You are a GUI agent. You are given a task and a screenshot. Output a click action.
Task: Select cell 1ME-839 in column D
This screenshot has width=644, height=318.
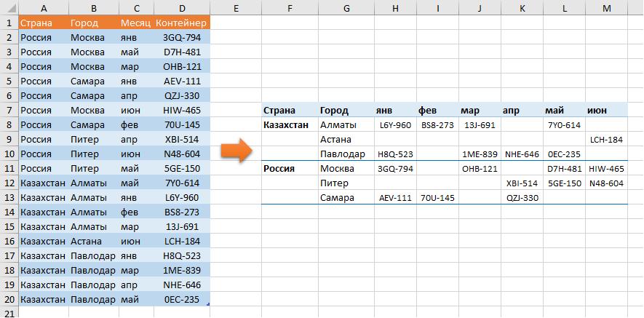pos(182,270)
